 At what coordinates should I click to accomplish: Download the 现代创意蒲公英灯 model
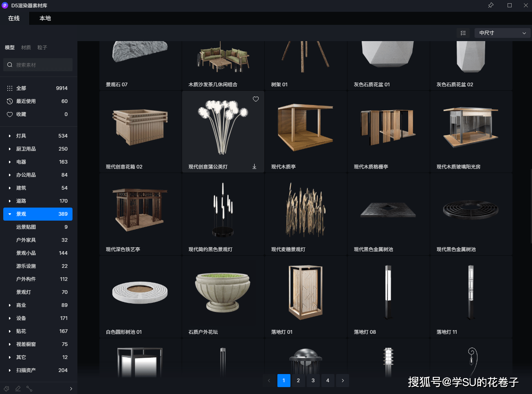254,166
